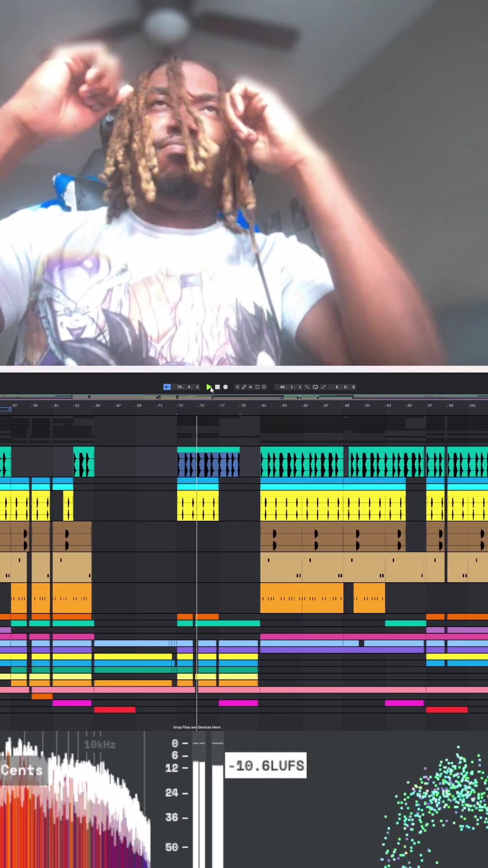
Task: Select the magenta clip near bar 93
Action: coord(404,703)
